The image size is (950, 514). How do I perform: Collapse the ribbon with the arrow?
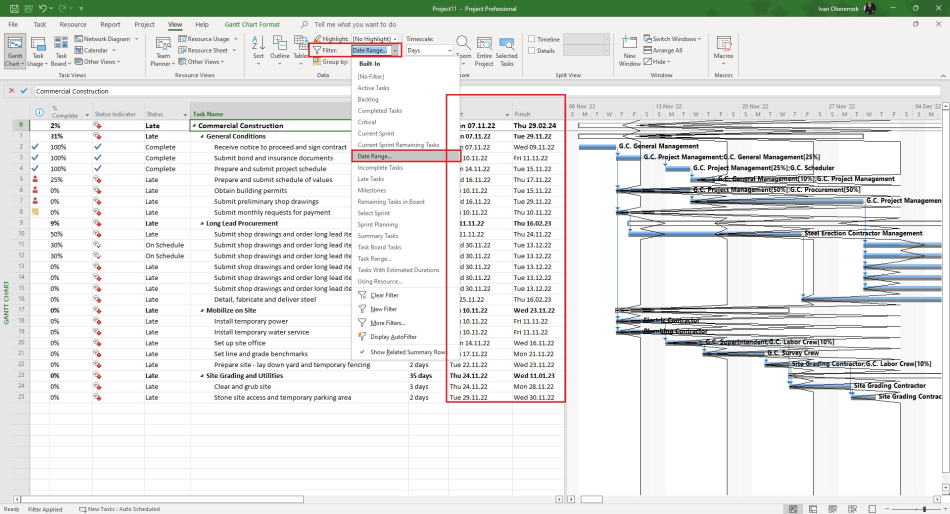pos(943,76)
